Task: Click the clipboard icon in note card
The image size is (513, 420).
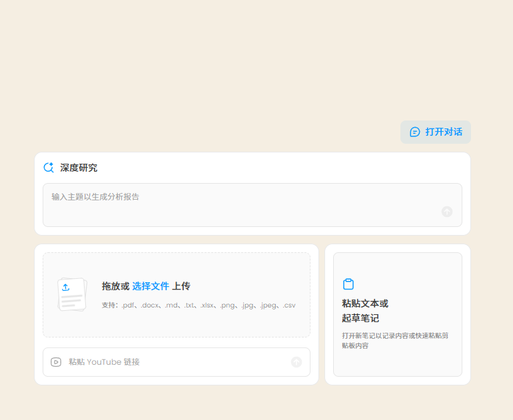Action: [348, 284]
